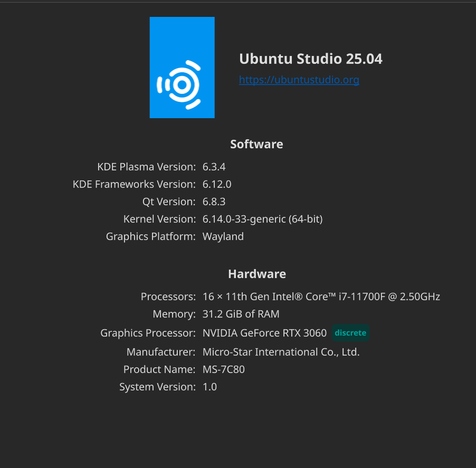The width and height of the screenshot is (476, 468).
Task: Click the Wayland graphics platform value
Action: click(x=223, y=236)
